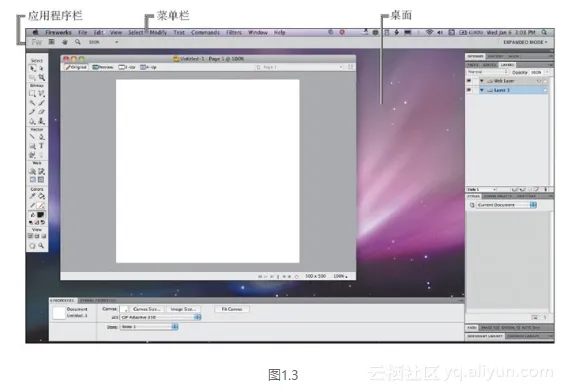
Task: Open the Current Document styles dropdown
Action: click(x=507, y=205)
